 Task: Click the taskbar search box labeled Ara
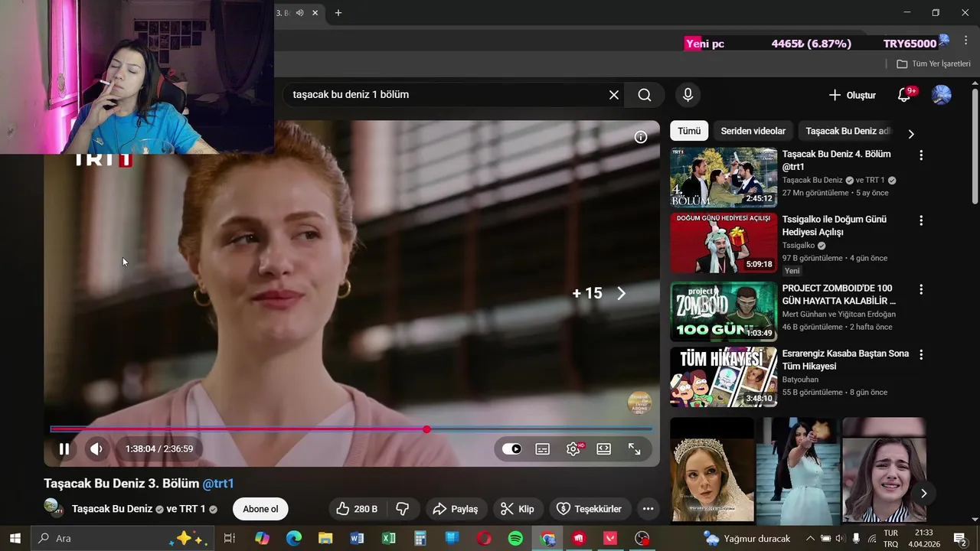click(x=122, y=539)
